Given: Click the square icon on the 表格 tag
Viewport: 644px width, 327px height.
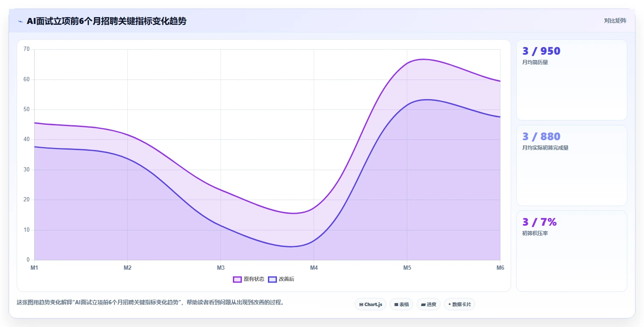Looking at the screenshot, I should click(396, 305).
